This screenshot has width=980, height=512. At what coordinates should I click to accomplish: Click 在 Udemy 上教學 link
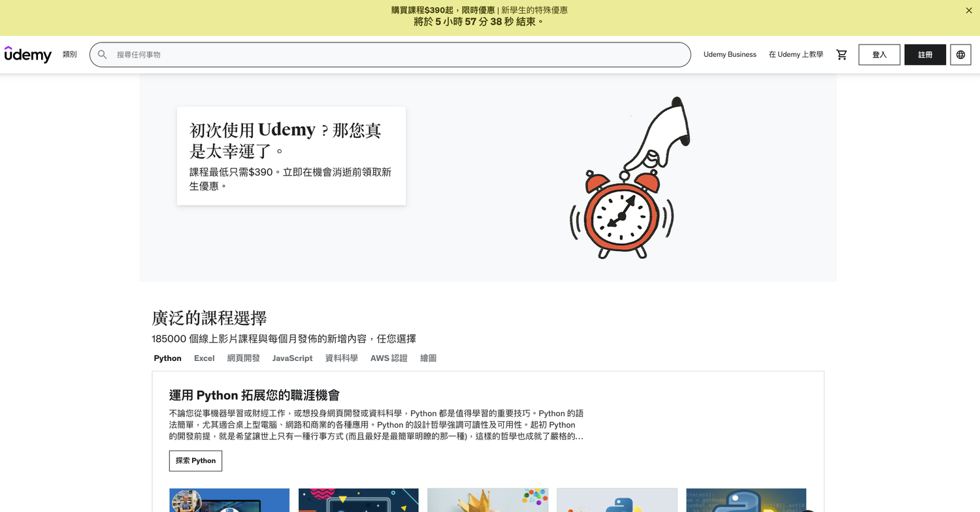[x=796, y=55]
